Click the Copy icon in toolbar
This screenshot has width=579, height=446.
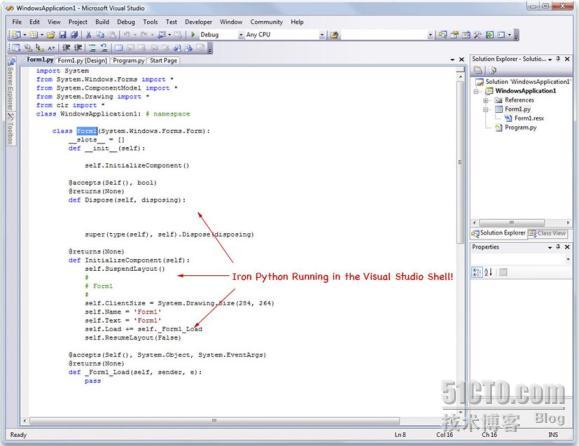point(100,35)
